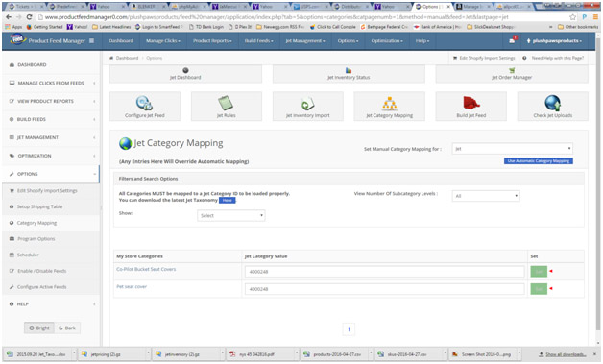The width and height of the screenshot is (603, 364).
Task: Open the Build Feeds top menu
Action: (259, 40)
